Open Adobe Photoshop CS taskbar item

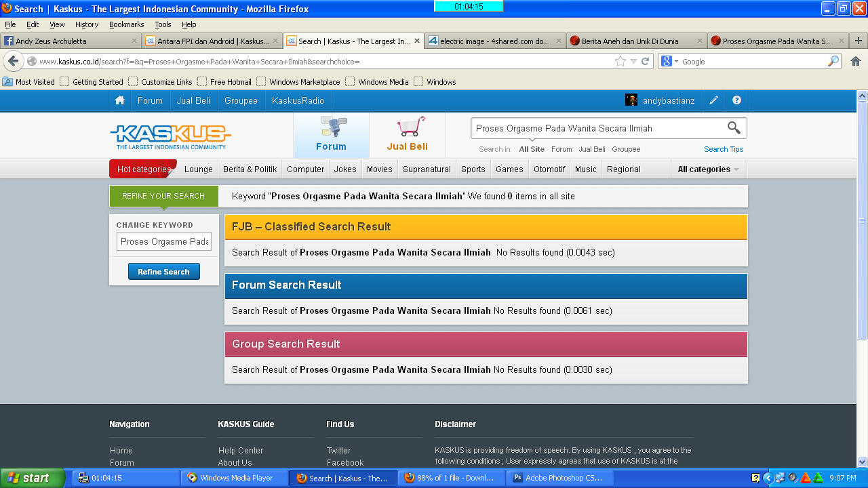point(559,478)
